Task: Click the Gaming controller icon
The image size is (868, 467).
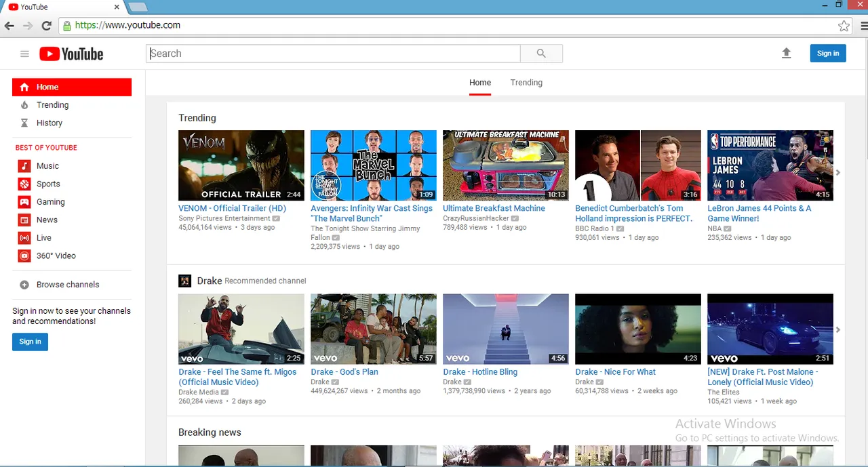Action: (x=24, y=202)
